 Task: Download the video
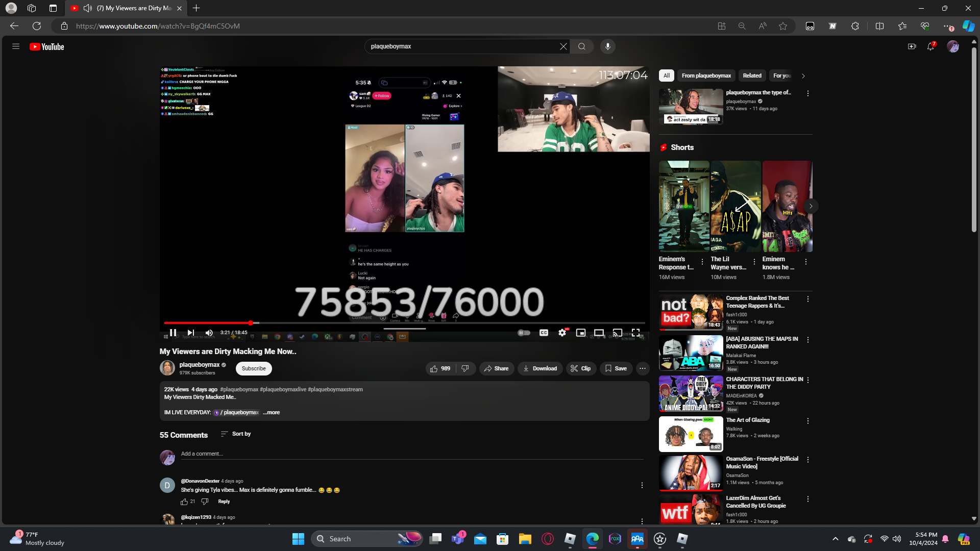click(x=540, y=368)
